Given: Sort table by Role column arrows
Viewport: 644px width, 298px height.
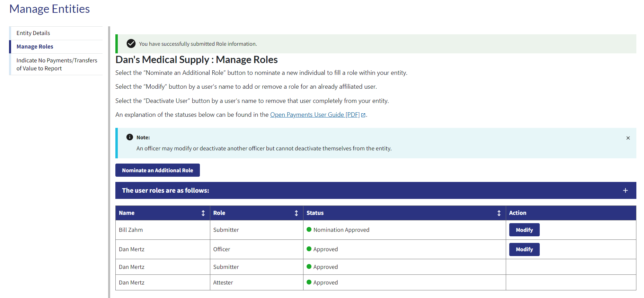Looking at the screenshot, I should 296,213.
